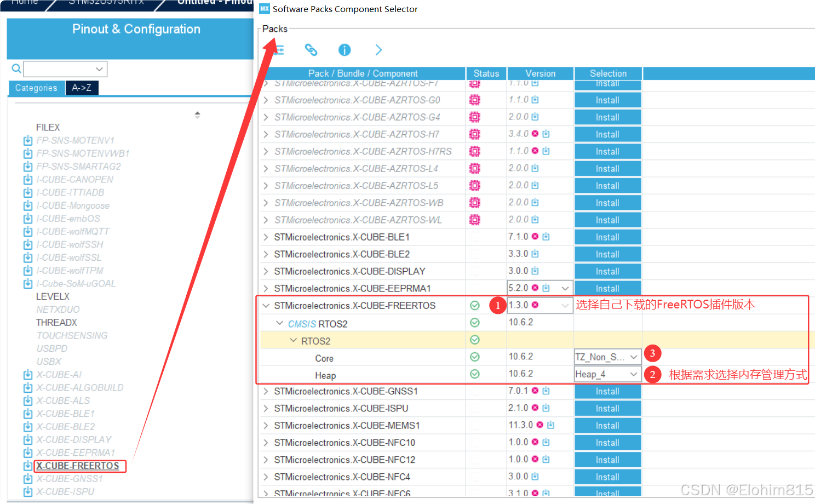Image resolution: width=815 pixels, height=504 pixels.
Task: Select FILEX in the category list
Action: 48,127
